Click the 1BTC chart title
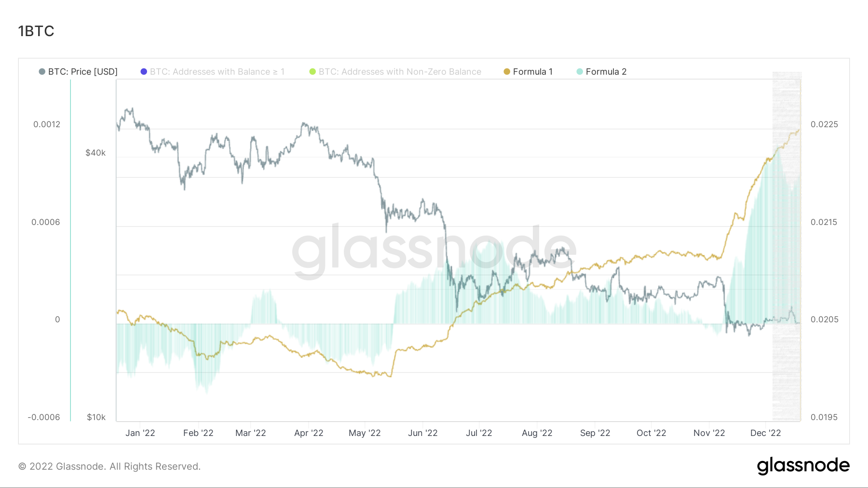This screenshot has height=488, width=868. click(x=36, y=31)
